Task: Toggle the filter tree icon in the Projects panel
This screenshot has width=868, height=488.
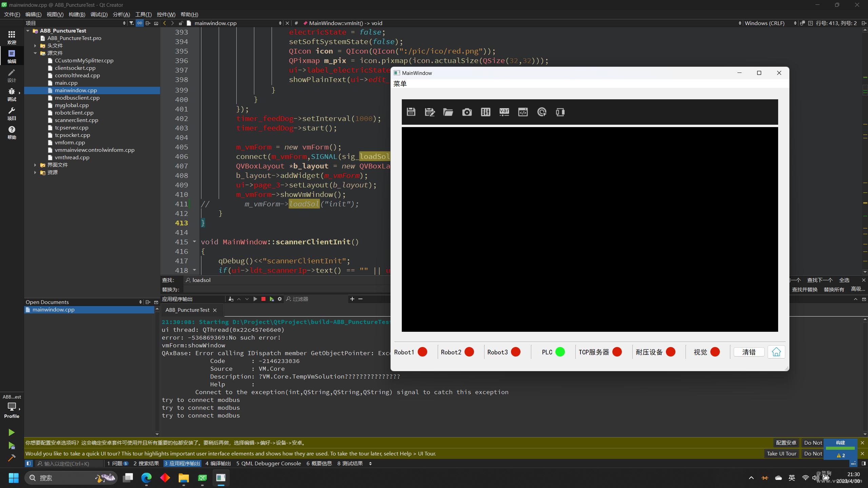Action: click(x=131, y=23)
